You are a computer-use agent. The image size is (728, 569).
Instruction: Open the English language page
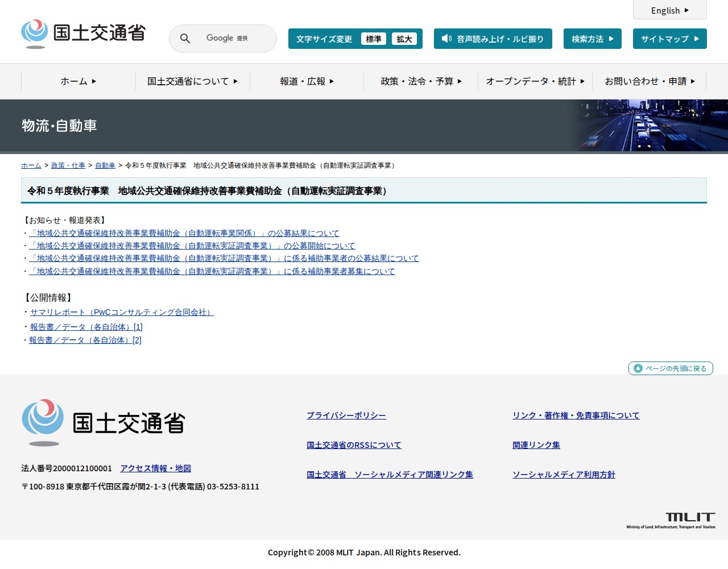click(669, 10)
